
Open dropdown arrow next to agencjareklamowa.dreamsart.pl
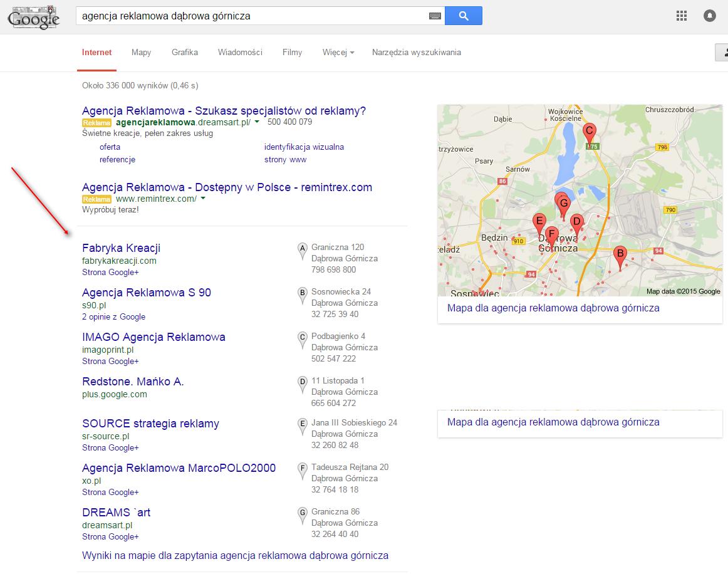point(257,122)
